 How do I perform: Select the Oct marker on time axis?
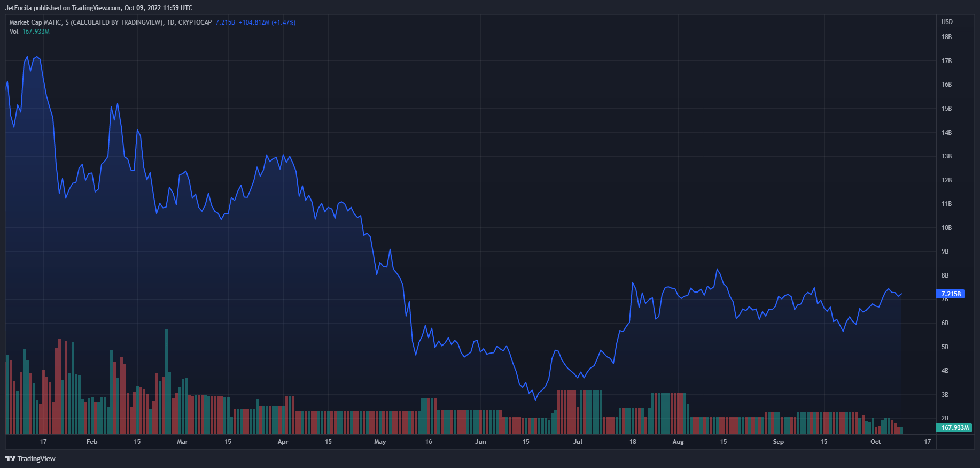(875, 442)
